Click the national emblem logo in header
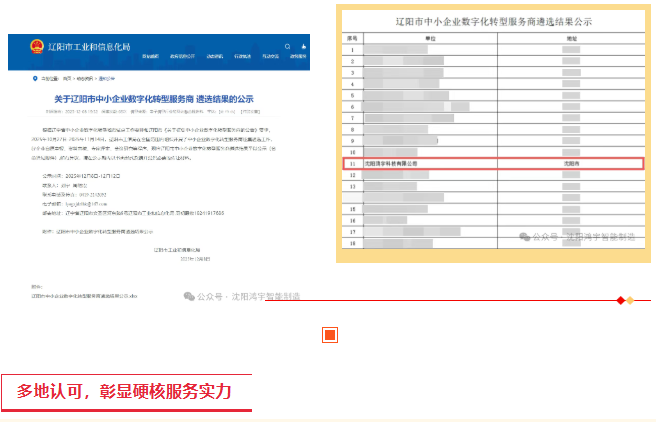This screenshot has height=422, width=656. click(x=38, y=47)
